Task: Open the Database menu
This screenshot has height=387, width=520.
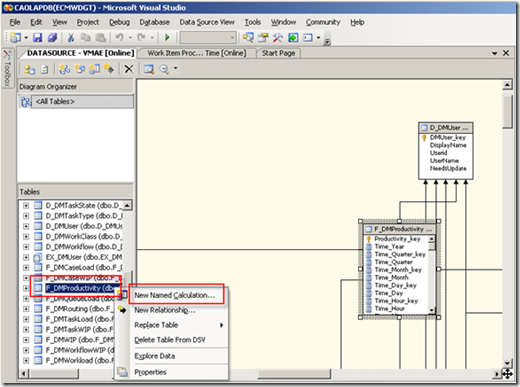Action: 154,22
